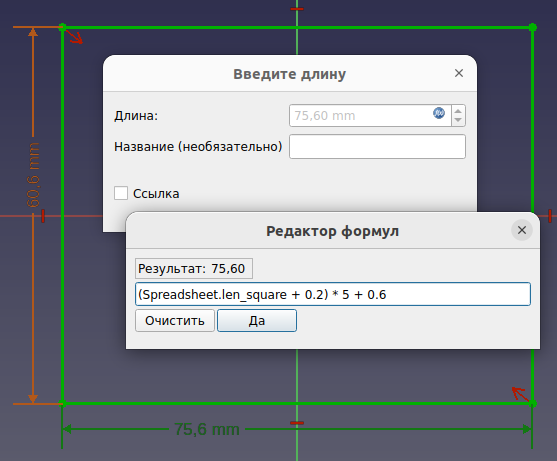Viewport: 557px width, 461px height.
Task: Click the Название (необязательно) text field
Action: click(377, 146)
